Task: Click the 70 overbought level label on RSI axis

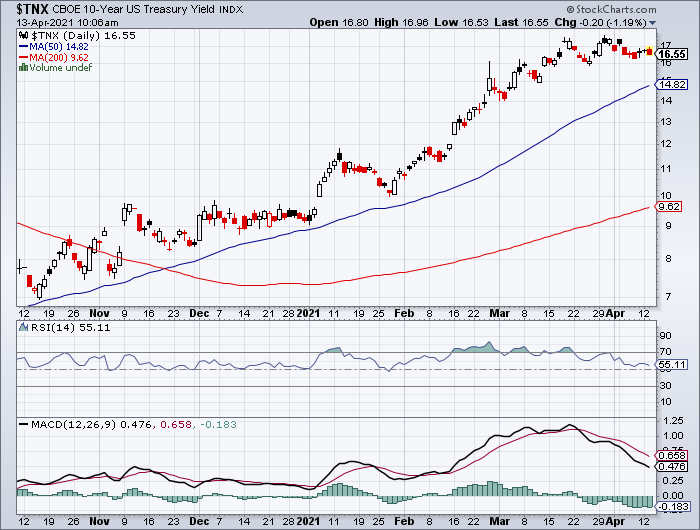Action: (x=666, y=352)
